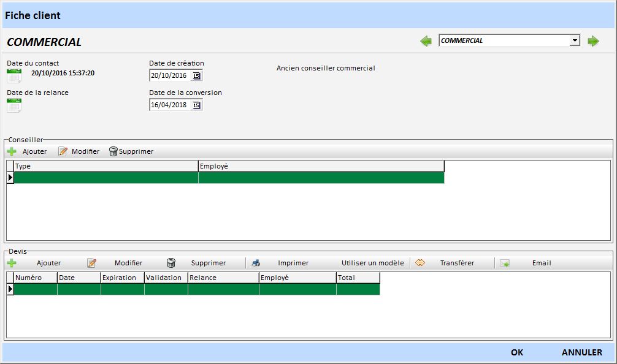617x364 pixels.
Task: Delete the selected Conseiller with Supprimer
Action: pos(131,151)
